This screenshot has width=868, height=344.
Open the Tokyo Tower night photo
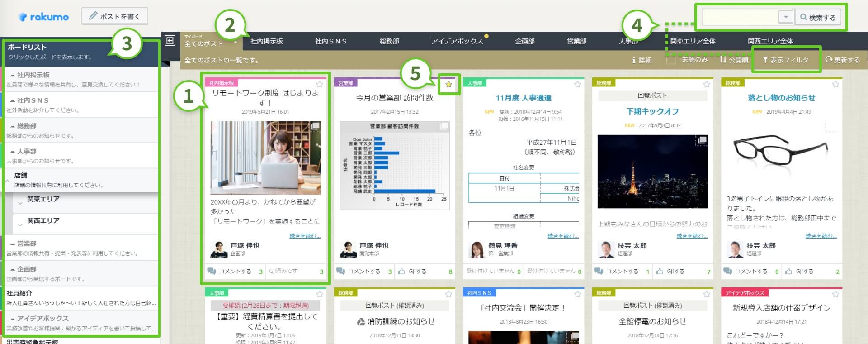652,172
